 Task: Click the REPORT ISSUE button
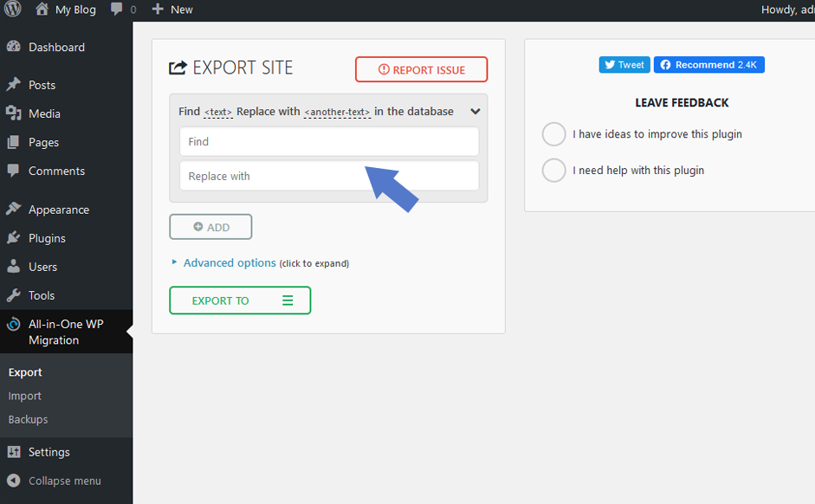(x=422, y=69)
